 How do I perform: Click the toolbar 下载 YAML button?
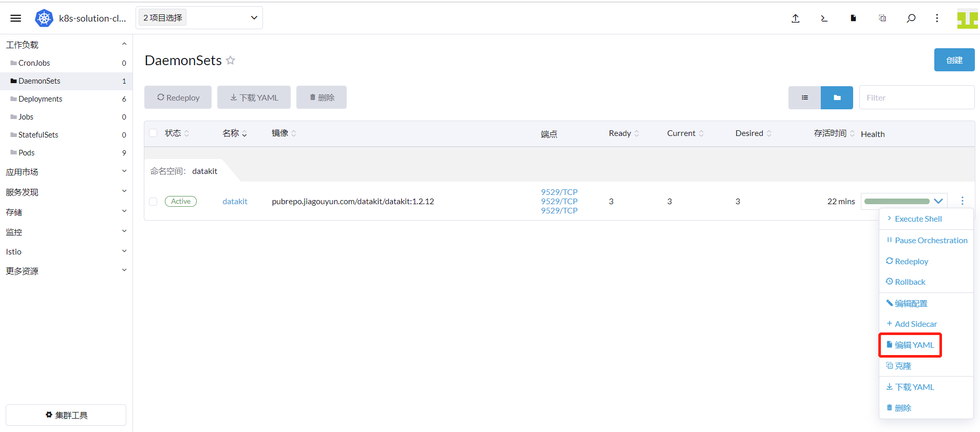[254, 97]
